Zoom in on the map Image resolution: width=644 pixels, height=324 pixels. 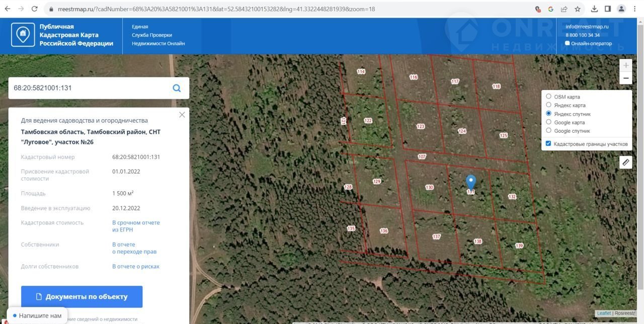tap(626, 65)
